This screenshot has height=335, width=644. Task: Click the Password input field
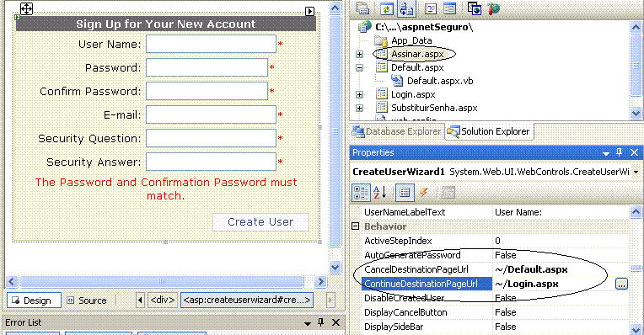point(207,67)
